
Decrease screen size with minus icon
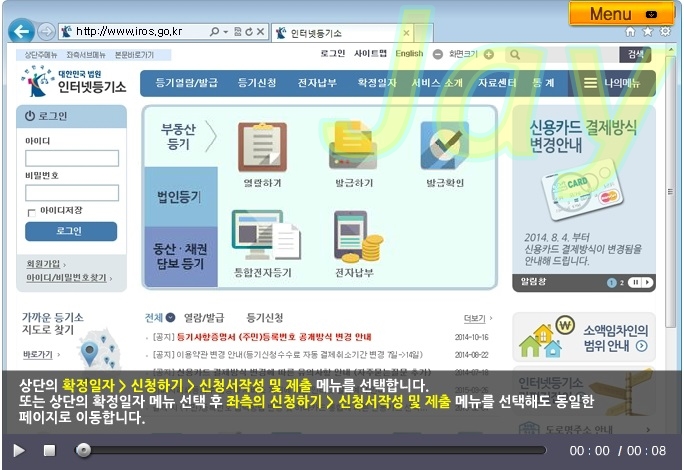coord(438,55)
